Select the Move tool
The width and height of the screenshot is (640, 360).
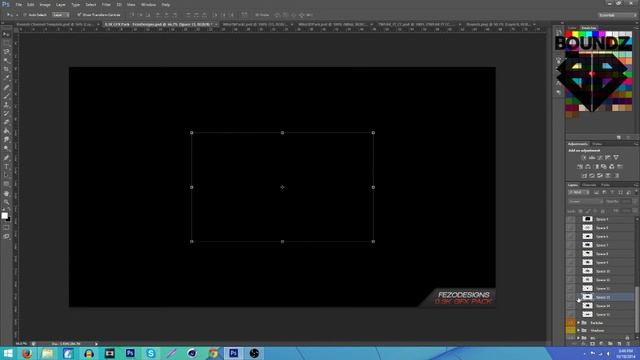pos(6,34)
